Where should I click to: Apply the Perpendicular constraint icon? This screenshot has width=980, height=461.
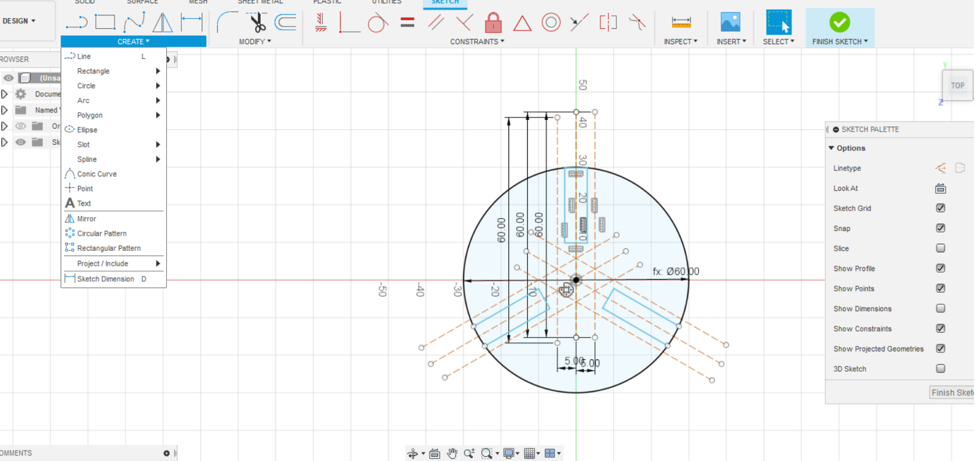464,23
